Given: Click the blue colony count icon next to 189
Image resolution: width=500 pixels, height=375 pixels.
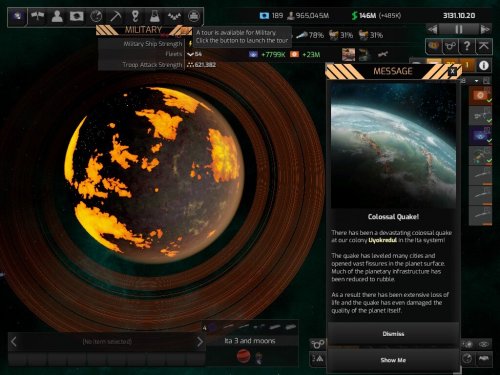Looking at the screenshot, I should click(264, 15).
